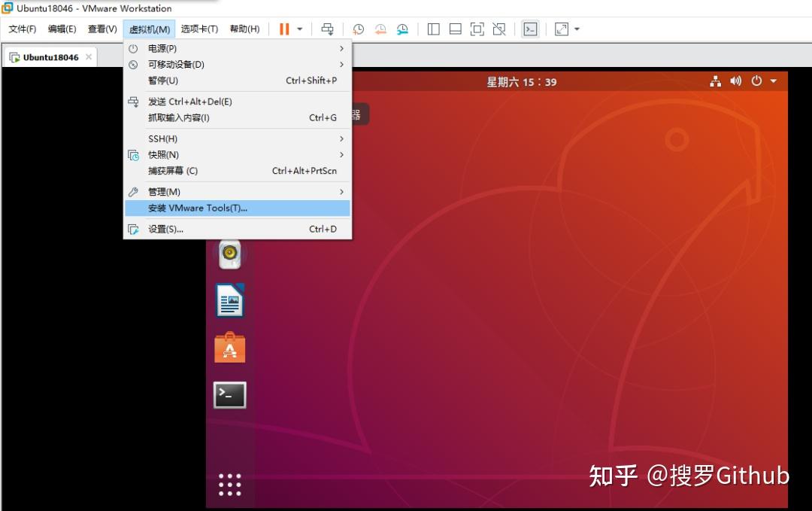Expand the SSH(H) submenu
The height and width of the screenshot is (511, 812).
pyautogui.click(x=238, y=139)
